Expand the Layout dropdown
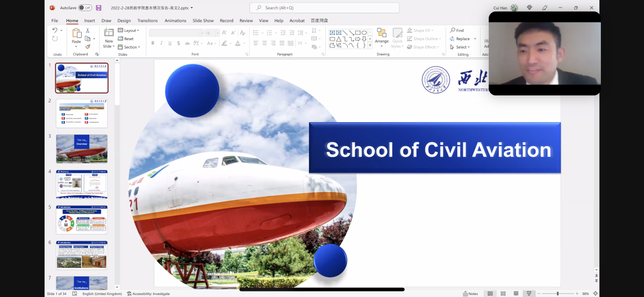The width and height of the screenshot is (644, 297). (129, 30)
